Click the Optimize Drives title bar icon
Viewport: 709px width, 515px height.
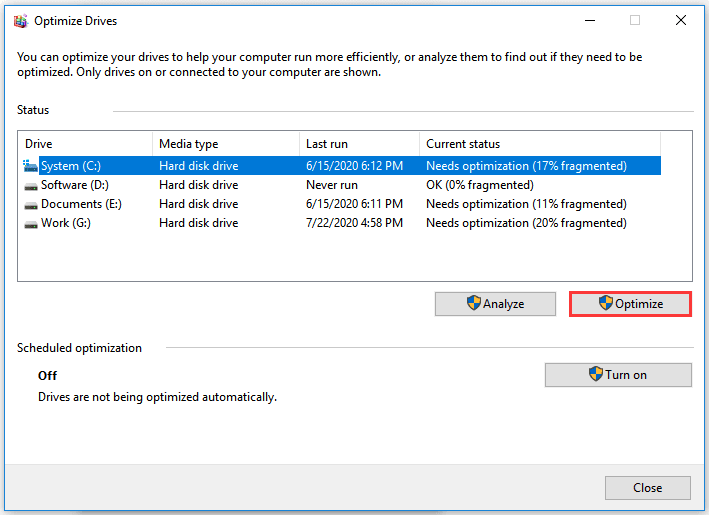click(19, 20)
